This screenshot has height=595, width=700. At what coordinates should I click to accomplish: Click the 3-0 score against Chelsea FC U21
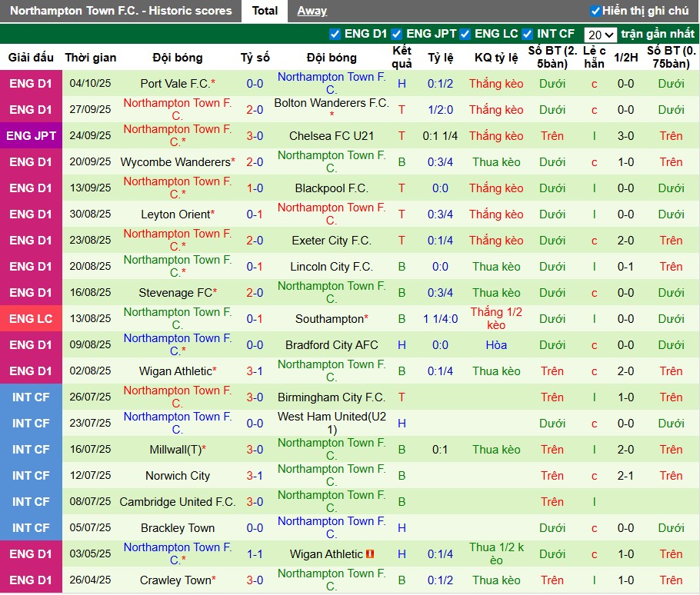point(255,136)
